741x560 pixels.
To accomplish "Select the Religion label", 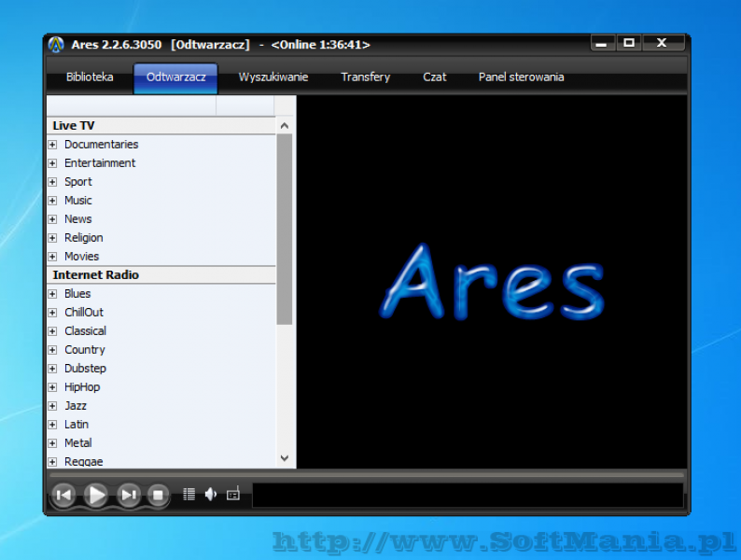I will tap(84, 238).
